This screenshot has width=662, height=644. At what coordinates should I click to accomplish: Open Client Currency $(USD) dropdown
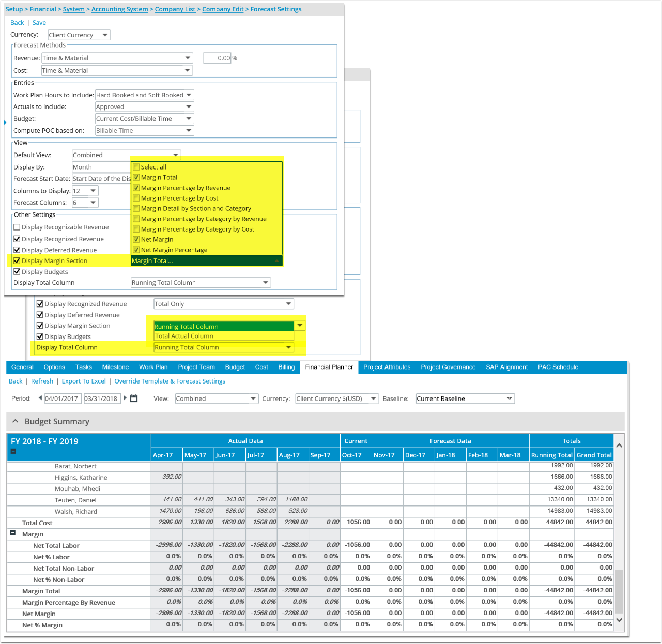(x=337, y=398)
